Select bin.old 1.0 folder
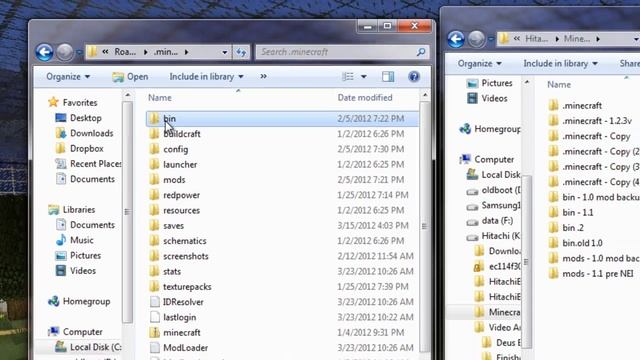 coord(576,243)
